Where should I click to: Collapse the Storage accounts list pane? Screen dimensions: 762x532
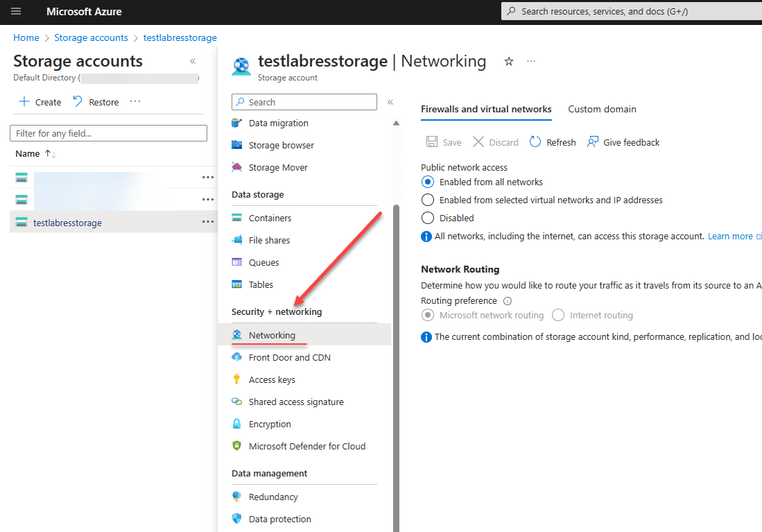click(193, 61)
